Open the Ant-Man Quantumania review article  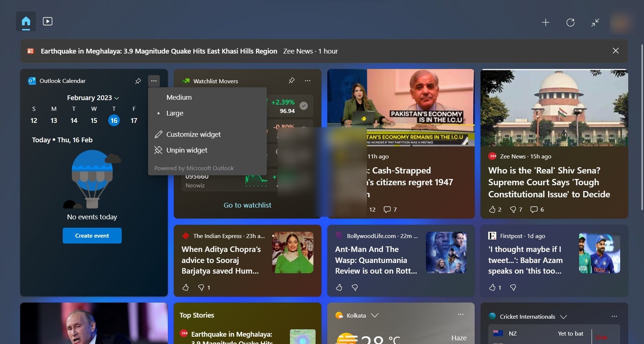pyautogui.click(x=376, y=260)
